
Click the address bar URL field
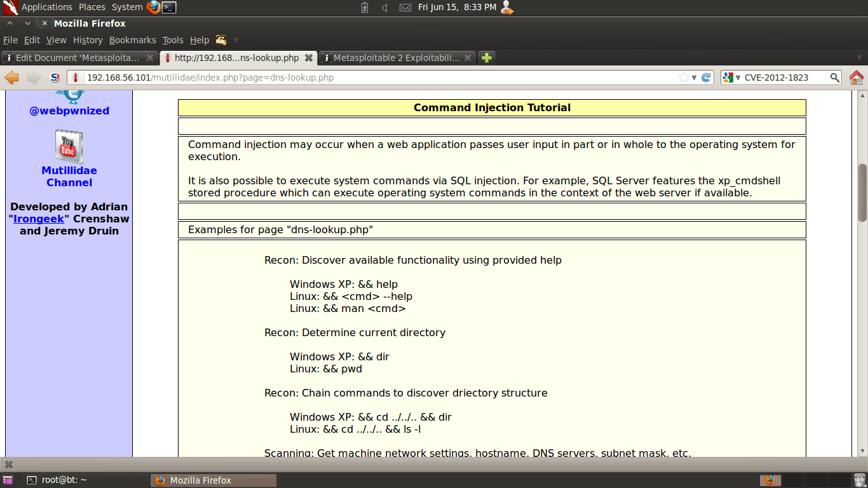[381, 78]
